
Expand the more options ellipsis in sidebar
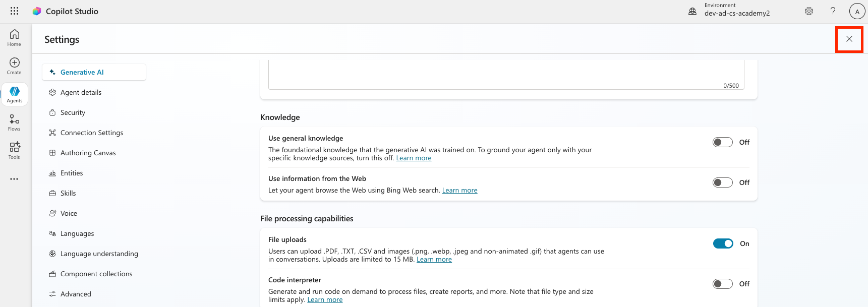[x=14, y=179]
